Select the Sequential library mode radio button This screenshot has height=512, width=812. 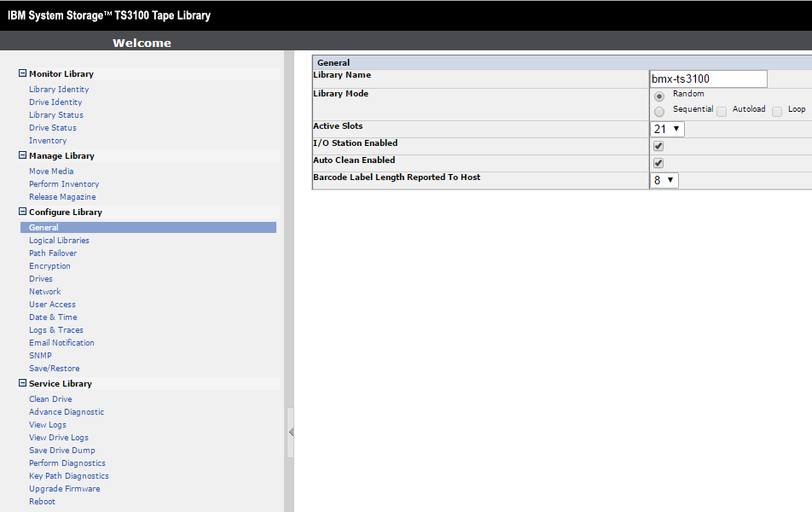pos(659,112)
